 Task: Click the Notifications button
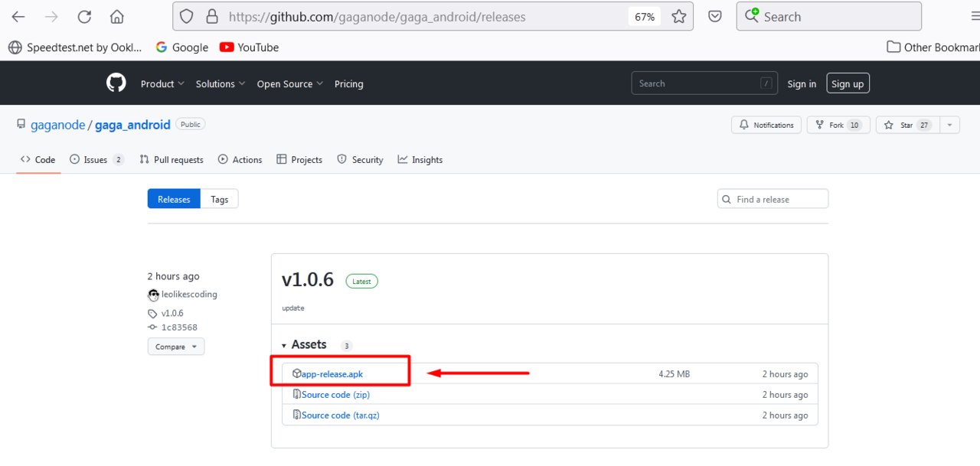tap(766, 125)
